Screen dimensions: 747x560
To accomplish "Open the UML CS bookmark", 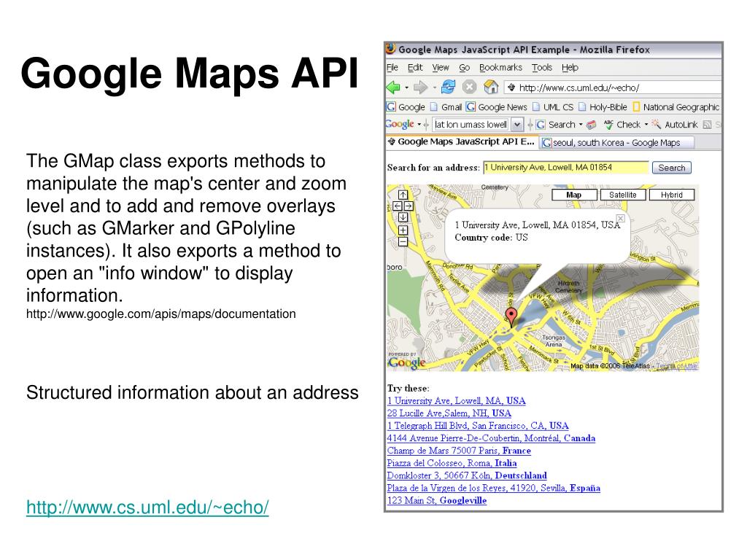I will click(553, 106).
